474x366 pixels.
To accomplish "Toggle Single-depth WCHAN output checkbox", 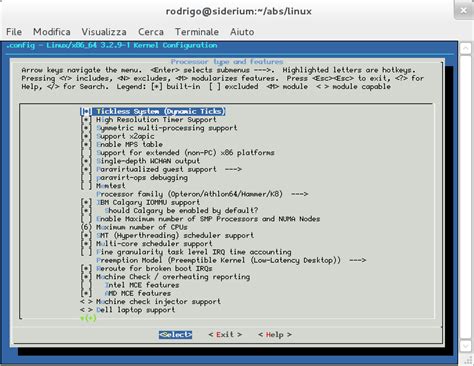I will tap(86, 161).
